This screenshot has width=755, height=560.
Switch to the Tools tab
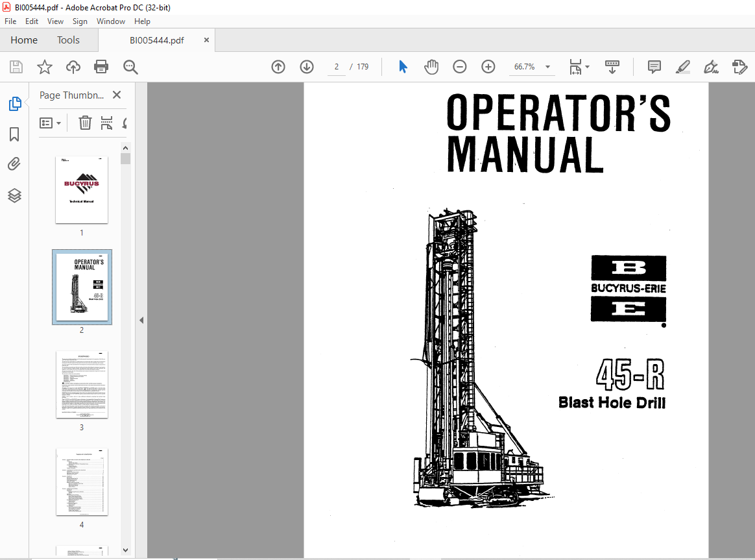(x=68, y=40)
